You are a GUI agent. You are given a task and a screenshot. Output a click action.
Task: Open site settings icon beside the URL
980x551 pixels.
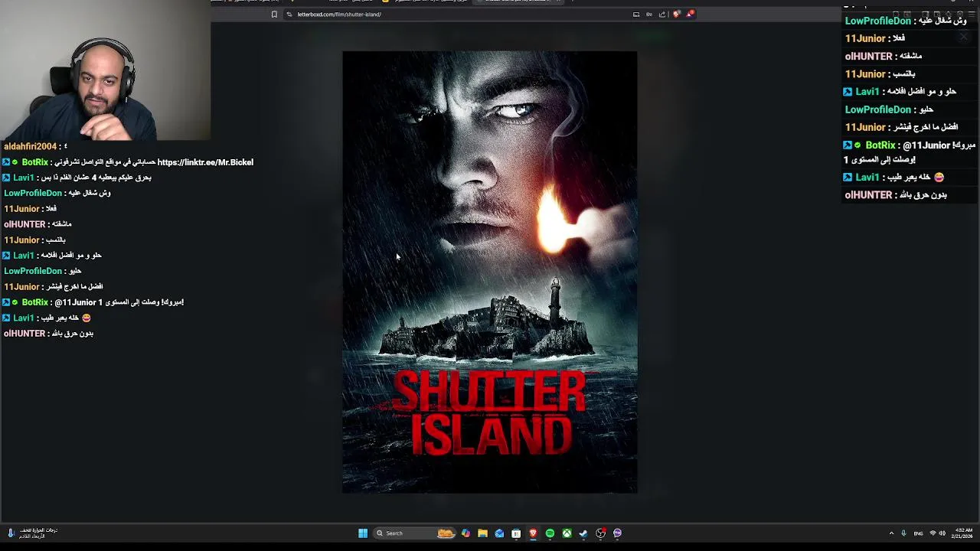289,14
